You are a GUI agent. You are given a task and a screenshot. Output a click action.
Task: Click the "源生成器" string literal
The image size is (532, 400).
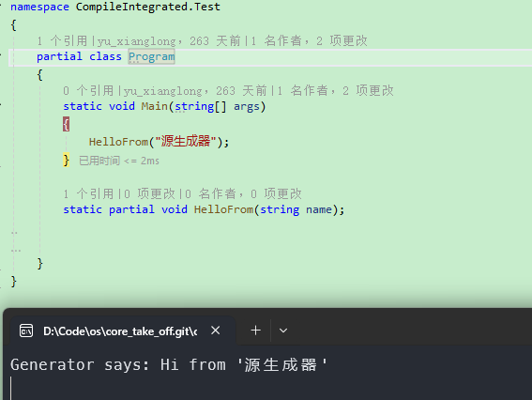[x=186, y=141]
